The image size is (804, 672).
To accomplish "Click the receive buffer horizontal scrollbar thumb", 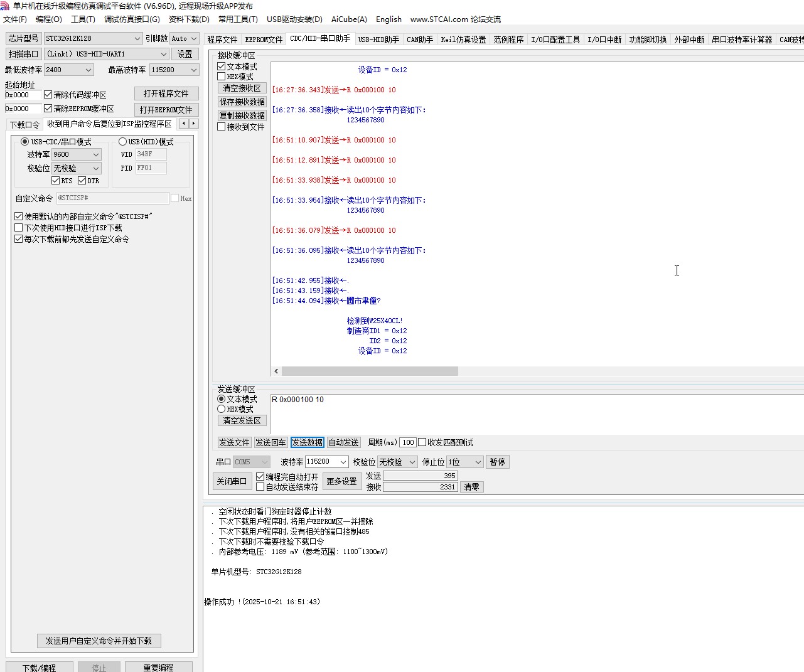I will [370, 371].
